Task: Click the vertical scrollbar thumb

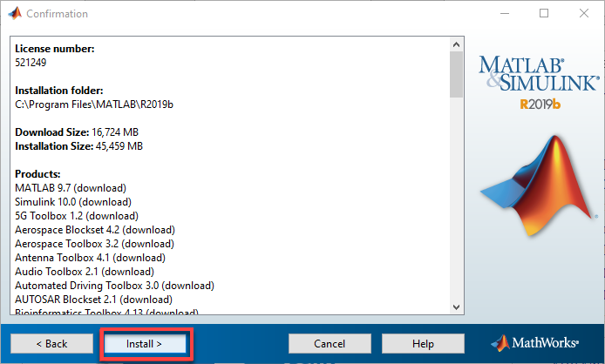Action: (457, 74)
